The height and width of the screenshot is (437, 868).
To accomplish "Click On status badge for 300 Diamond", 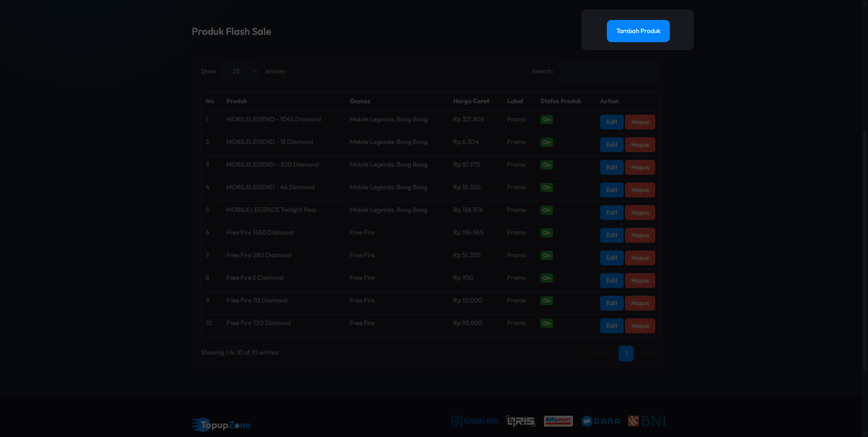I will pyautogui.click(x=547, y=165).
